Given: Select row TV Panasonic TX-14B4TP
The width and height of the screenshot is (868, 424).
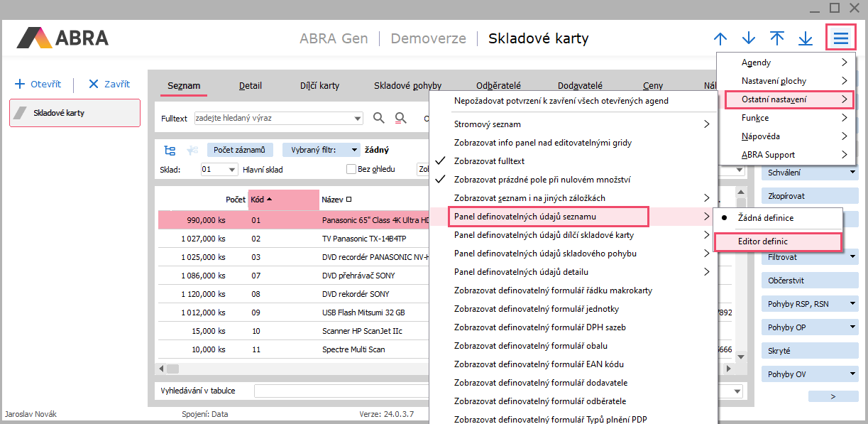Looking at the screenshot, I should pyautogui.click(x=295, y=239).
